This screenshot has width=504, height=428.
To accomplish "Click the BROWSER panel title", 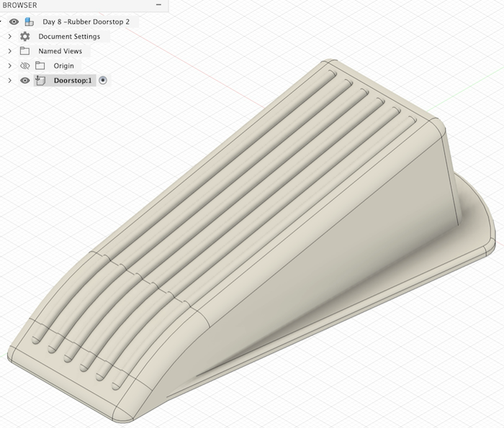I will [x=19, y=5].
